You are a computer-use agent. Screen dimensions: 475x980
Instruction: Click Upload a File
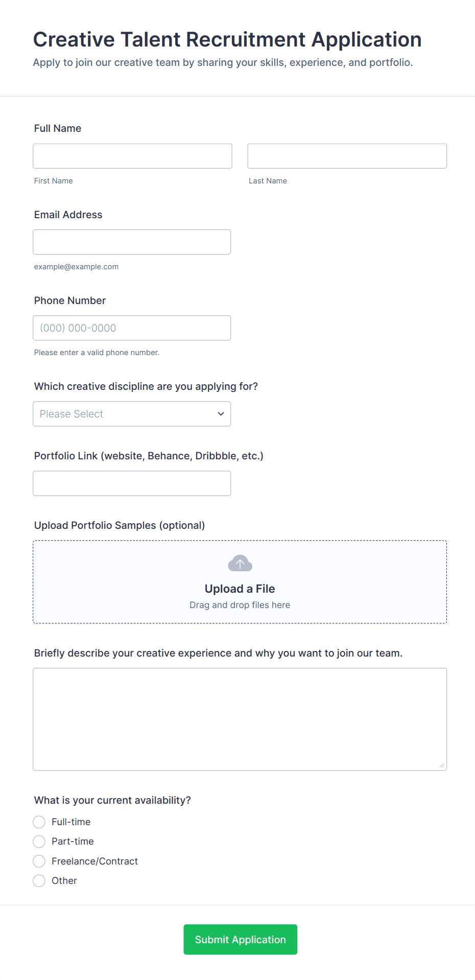click(x=240, y=589)
